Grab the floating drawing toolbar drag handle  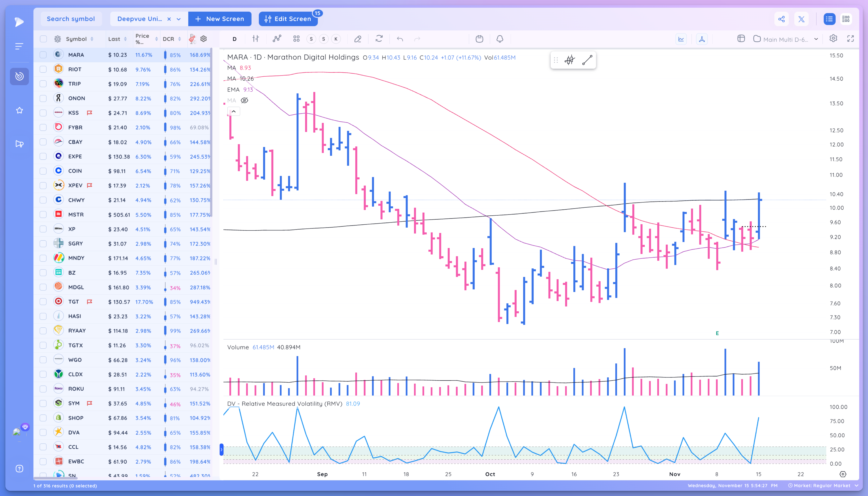556,60
